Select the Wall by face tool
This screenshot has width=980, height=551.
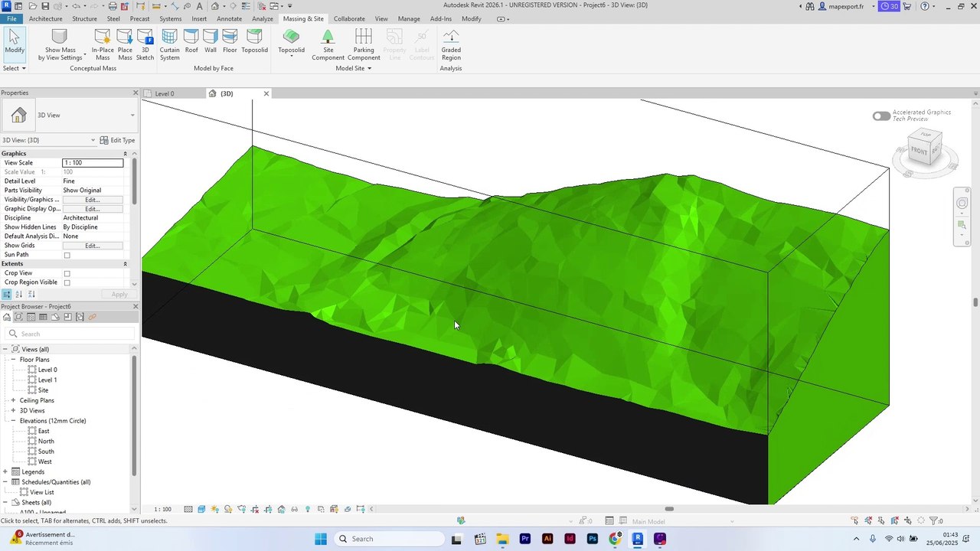pos(211,42)
